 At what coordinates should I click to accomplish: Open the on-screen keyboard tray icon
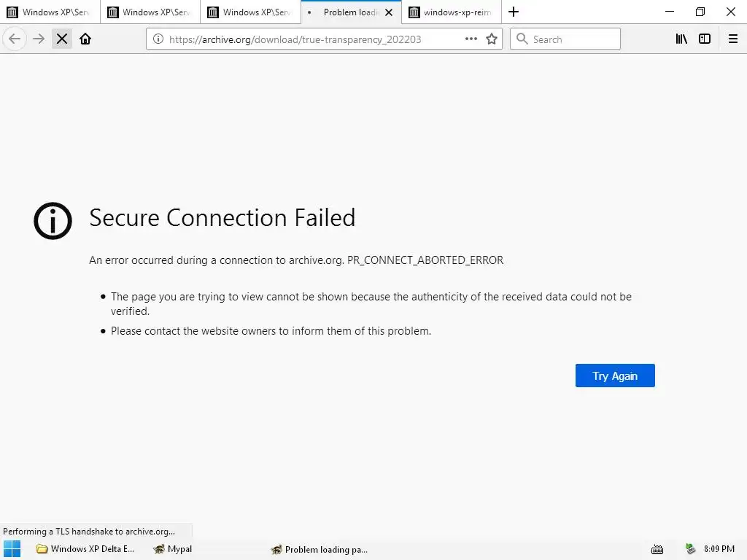click(657, 549)
